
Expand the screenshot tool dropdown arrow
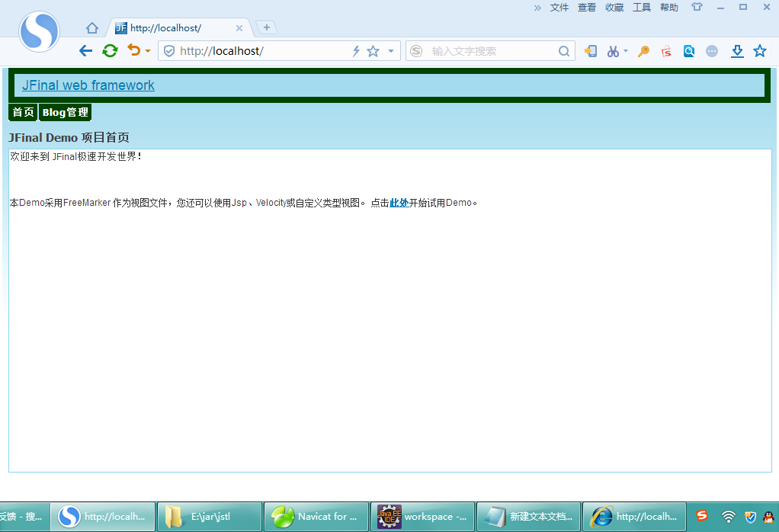(x=626, y=50)
